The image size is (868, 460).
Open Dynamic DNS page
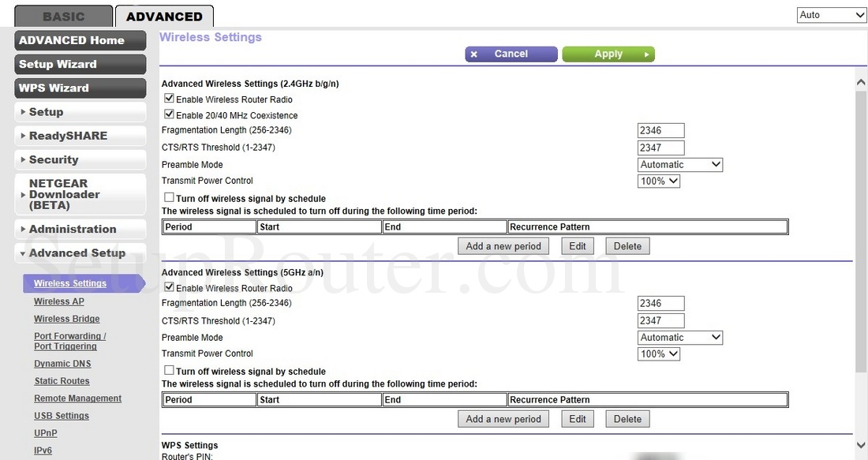click(x=62, y=364)
